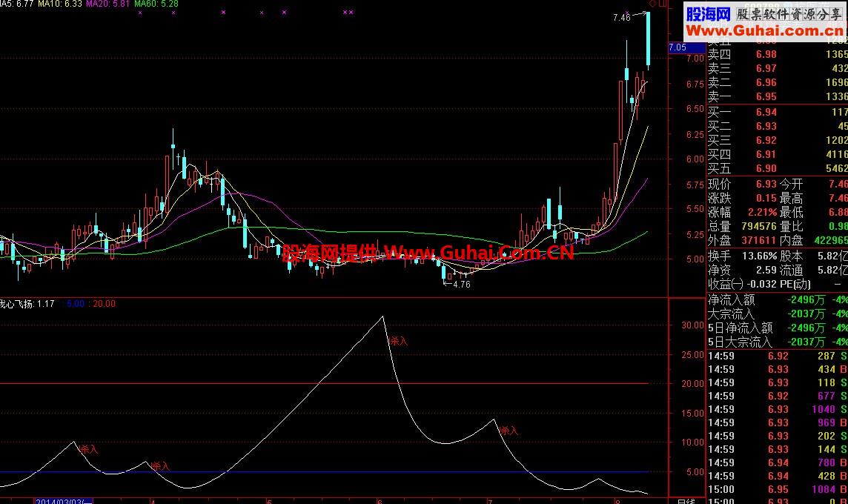Click the MA10: 6.33 indicator label
This screenshot has height=504, width=848.
59,4
